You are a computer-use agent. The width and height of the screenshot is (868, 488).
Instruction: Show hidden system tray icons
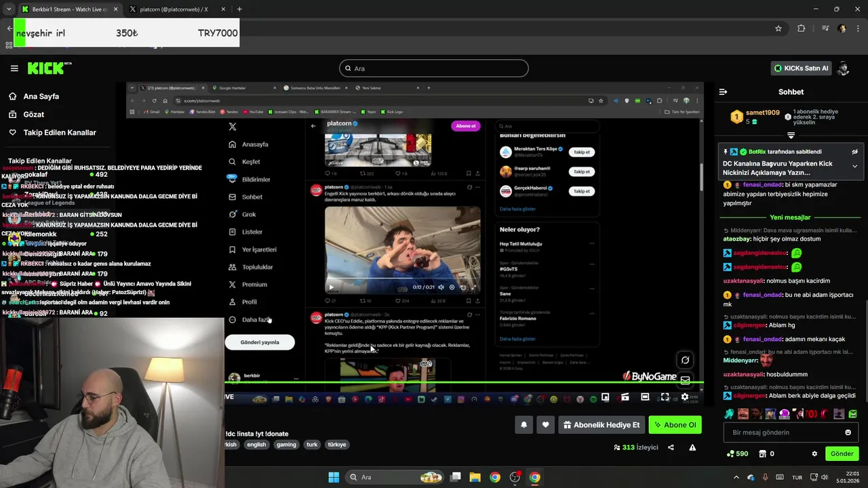tap(736, 477)
